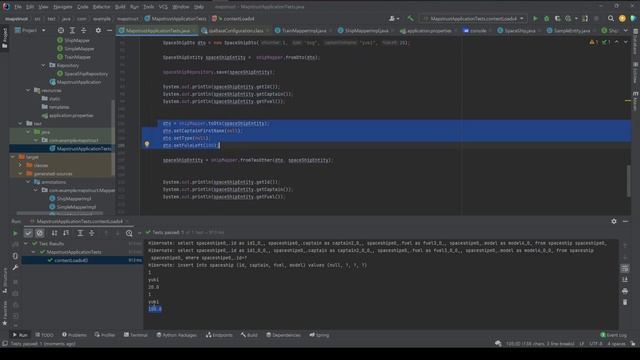Screen dimensions: 640x360
Task: Open Project view selector dropdown
Action: coord(31,30)
